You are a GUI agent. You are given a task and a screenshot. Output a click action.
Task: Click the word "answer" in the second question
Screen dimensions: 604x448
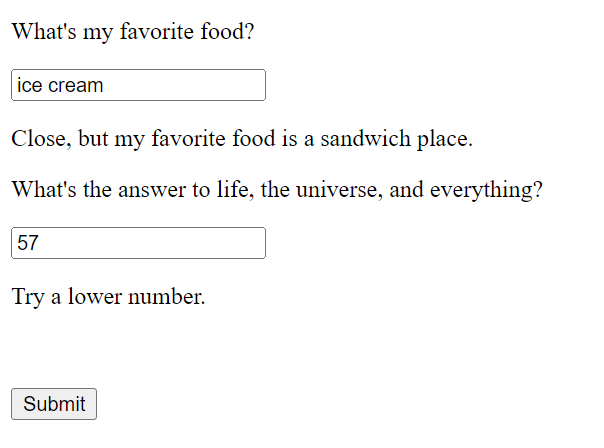(x=152, y=191)
